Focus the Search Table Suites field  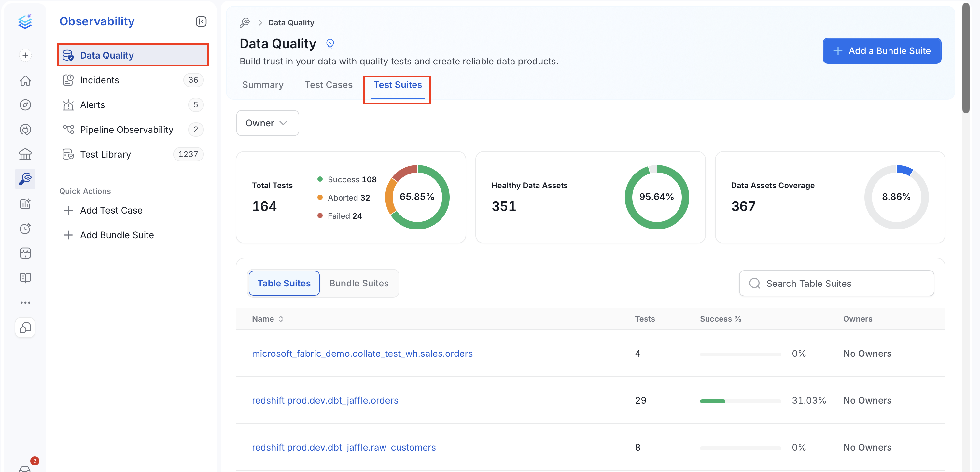(836, 284)
